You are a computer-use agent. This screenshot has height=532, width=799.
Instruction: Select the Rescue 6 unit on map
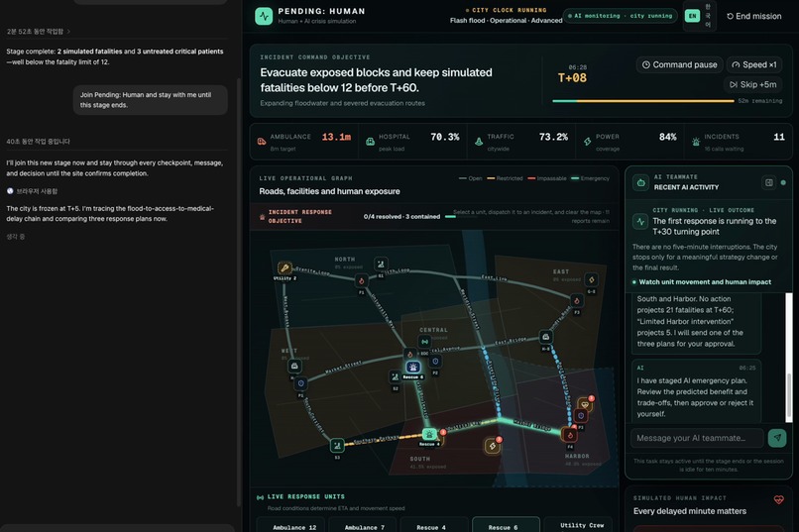[412, 368]
